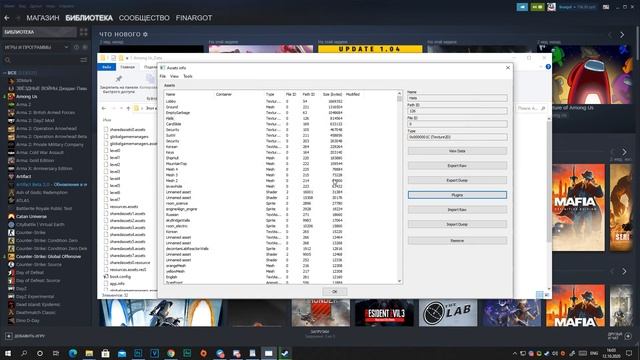Image resolution: width=640 pixels, height=360 pixels.
Task: Click the Name input field in Assets info
Action: coord(457,98)
